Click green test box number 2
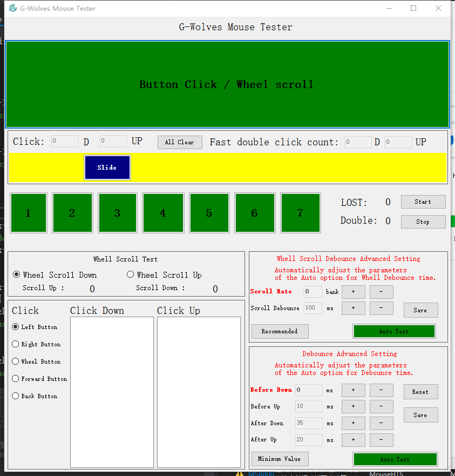The width and height of the screenshot is (455, 476). 72,213
